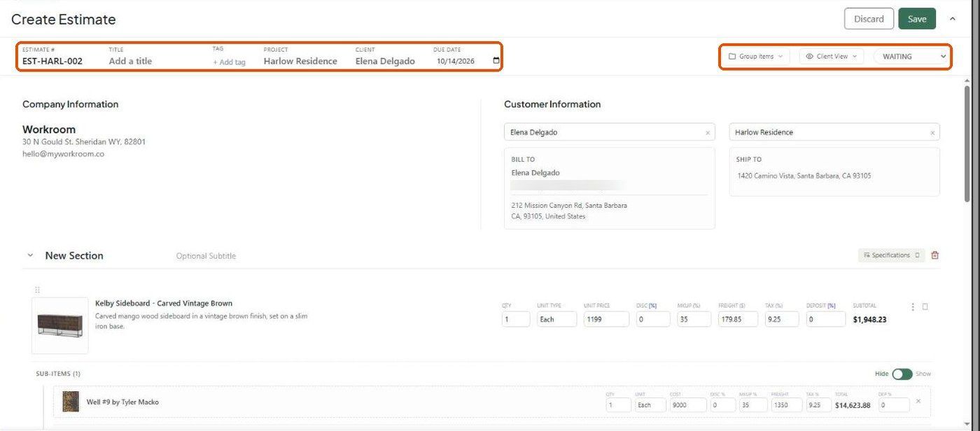Click the Optional Subtitle field
The height and width of the screenshot is (431, 980).
[206, 256]
